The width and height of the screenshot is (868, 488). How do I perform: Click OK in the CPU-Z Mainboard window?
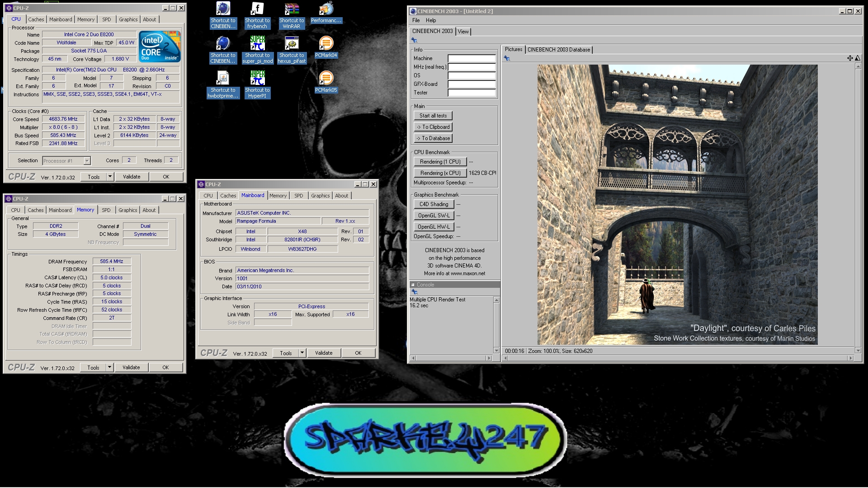(x=358, y=353)
